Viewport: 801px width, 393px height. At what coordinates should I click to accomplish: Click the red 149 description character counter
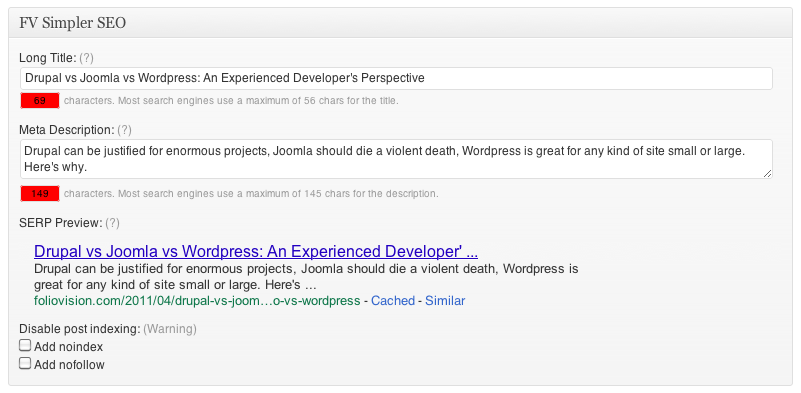coord(40,194)
